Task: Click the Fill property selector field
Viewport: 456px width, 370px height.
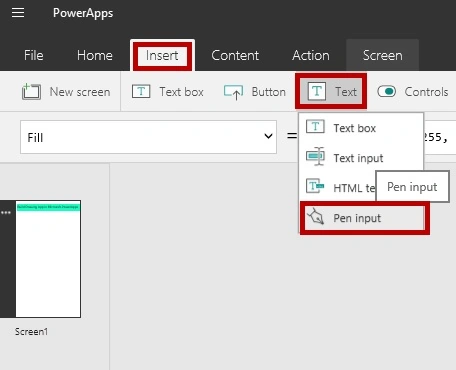Action: pyautogui.click(x=148, y=137)
